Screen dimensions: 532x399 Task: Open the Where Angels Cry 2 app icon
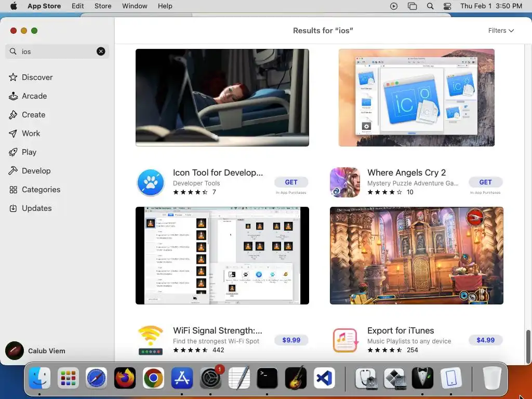345,182
